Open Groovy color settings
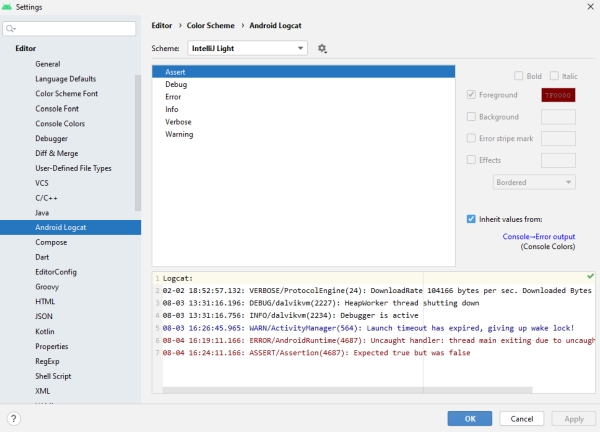This screenshot has height=432, width=600. [x=47, y=287]
